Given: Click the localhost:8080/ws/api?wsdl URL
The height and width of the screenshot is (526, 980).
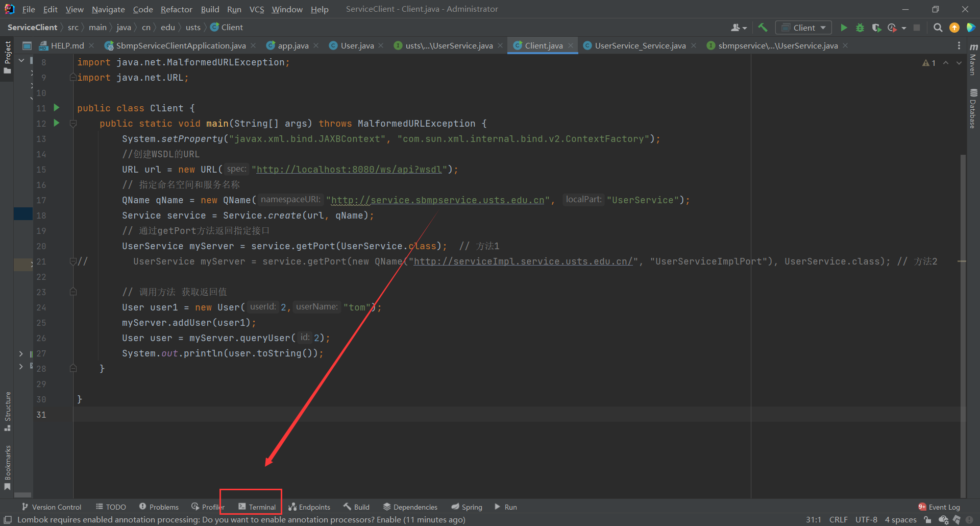Looking at the screenshot, I should (x=349, y=170).
